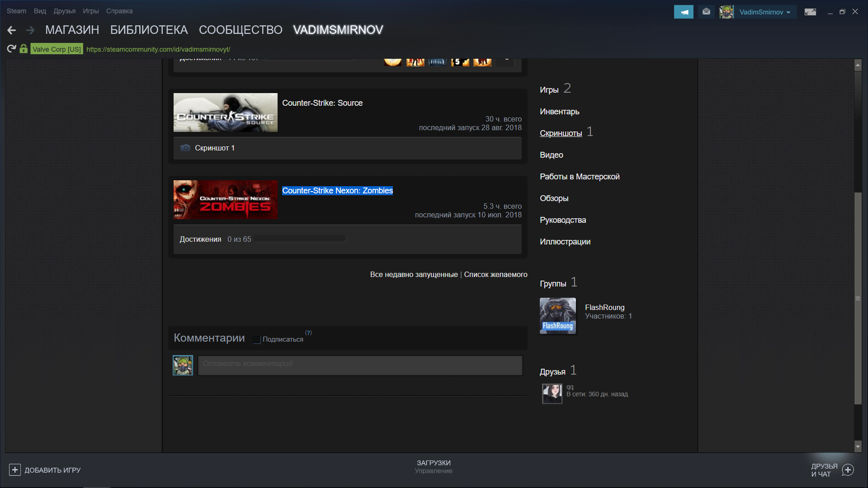Viewport: 868px width, 488px height.
Task: Open the Руководства sidebar link
Action: (563, 220)
